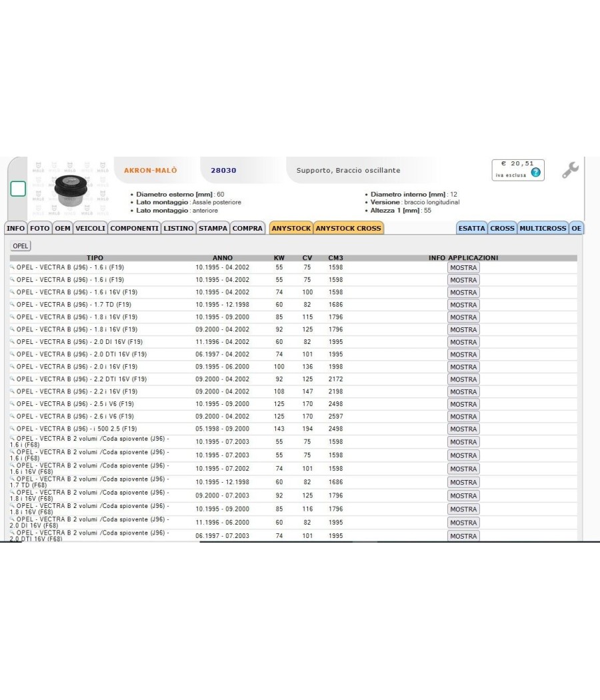Open the MULTICROSS tab
This screenshot has width=600, height=700.
tap(543, 228)
